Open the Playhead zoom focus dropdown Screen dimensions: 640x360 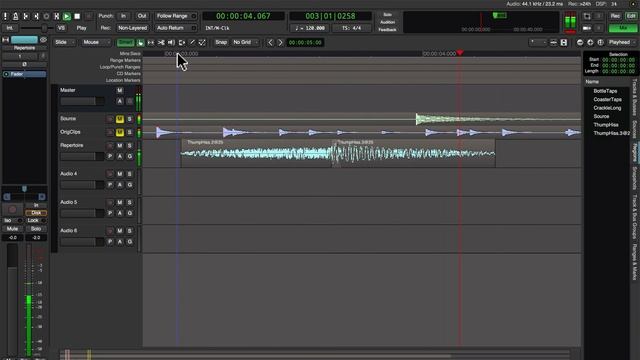point(622,42)
